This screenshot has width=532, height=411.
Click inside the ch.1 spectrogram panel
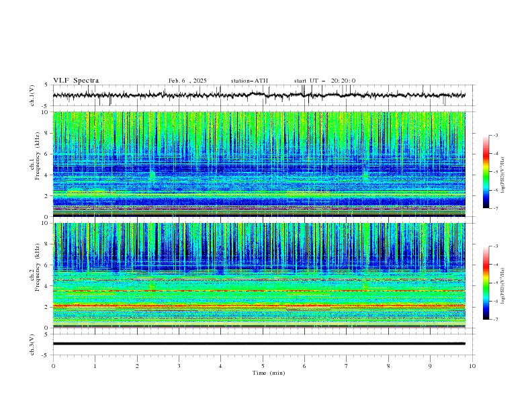(x=259, y=164)
